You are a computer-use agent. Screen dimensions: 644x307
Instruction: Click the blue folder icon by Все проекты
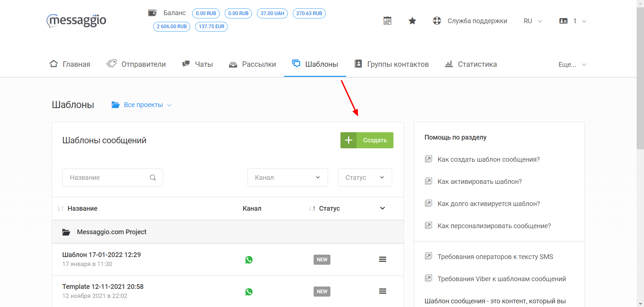pos(116,105)
